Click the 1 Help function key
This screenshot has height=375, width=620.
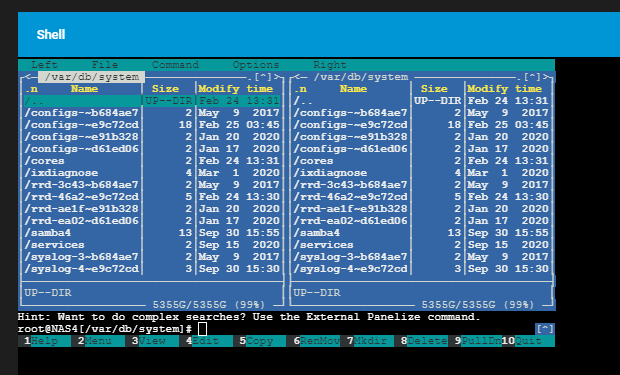point(44,341)
